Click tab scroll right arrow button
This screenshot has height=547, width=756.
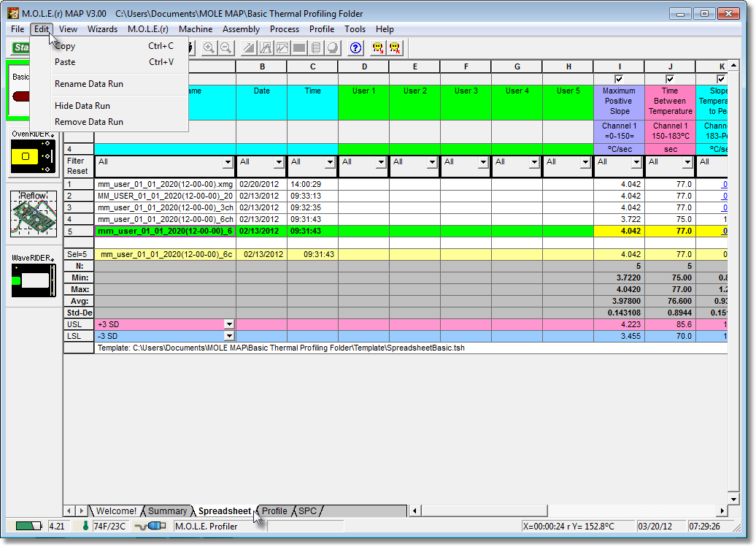tap(82, 510)
